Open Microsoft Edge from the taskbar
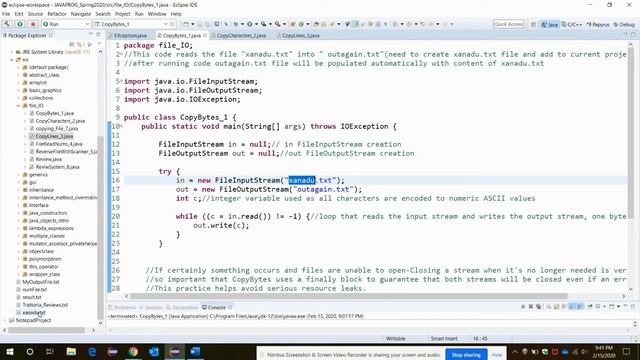Viewport: 640px width, 360px height. [x=92, y=351]
